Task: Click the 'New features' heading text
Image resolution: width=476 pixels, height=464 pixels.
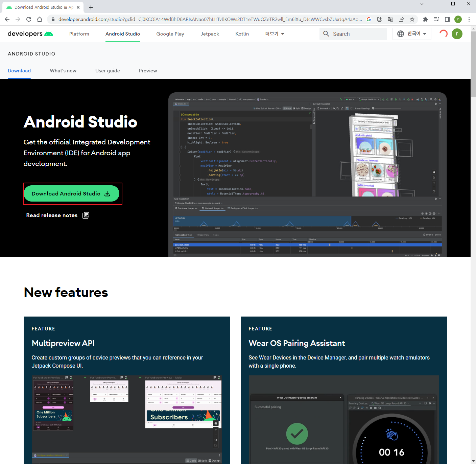Action: (x=66, y=293)
